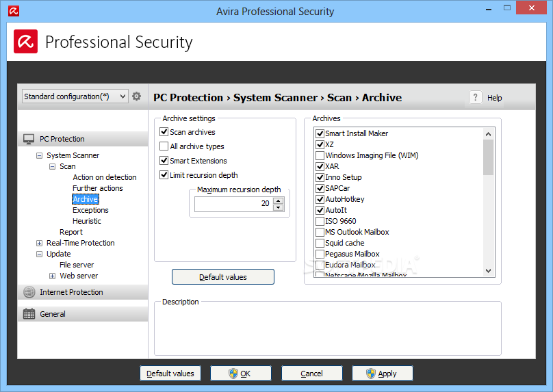The height and width of the screenshot is (392, 553).
Task: Click the maximum recursion depth field
Action: point(234,204)
